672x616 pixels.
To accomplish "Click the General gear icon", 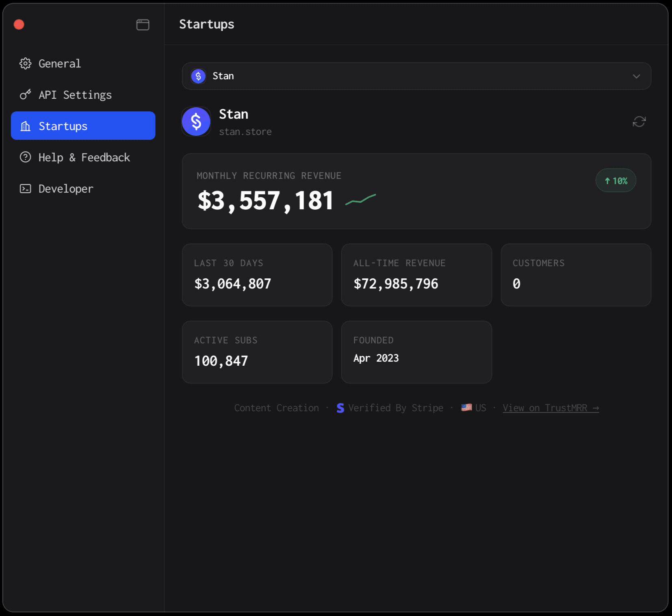I will click(25, 63).
